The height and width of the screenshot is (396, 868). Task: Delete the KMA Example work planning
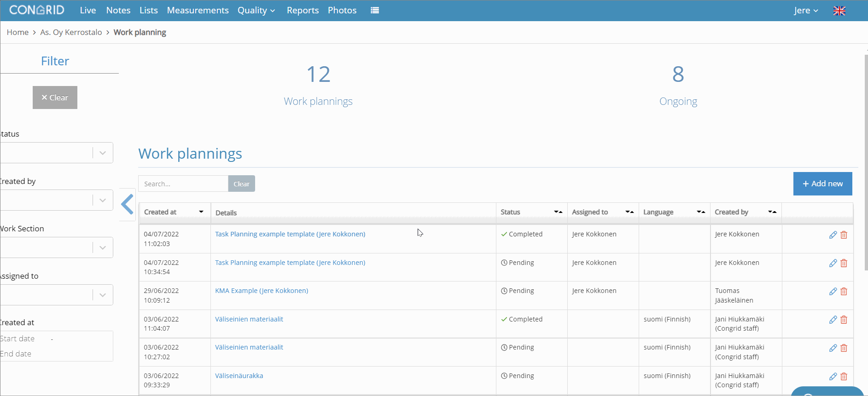pyautogui.click(x=844, y=292)
